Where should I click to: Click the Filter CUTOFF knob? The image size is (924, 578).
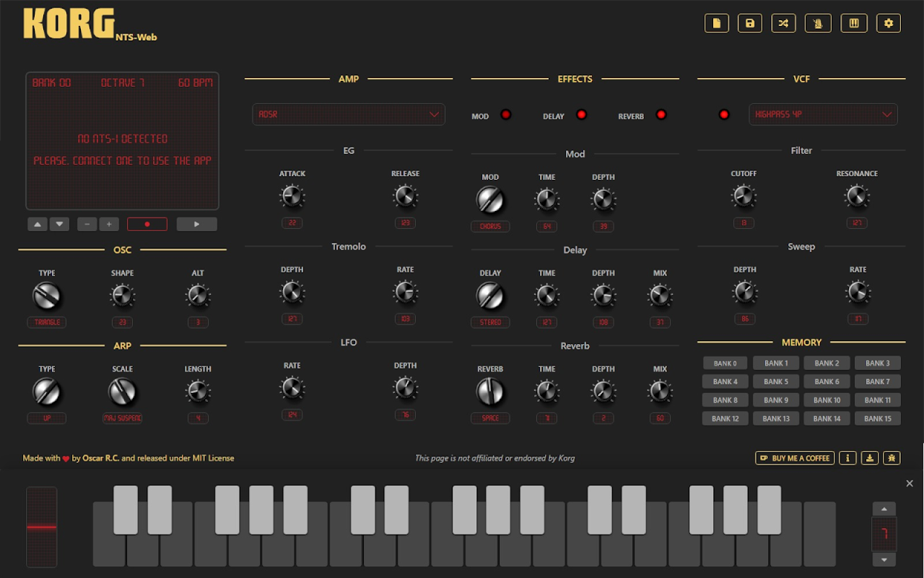[744, 197]
